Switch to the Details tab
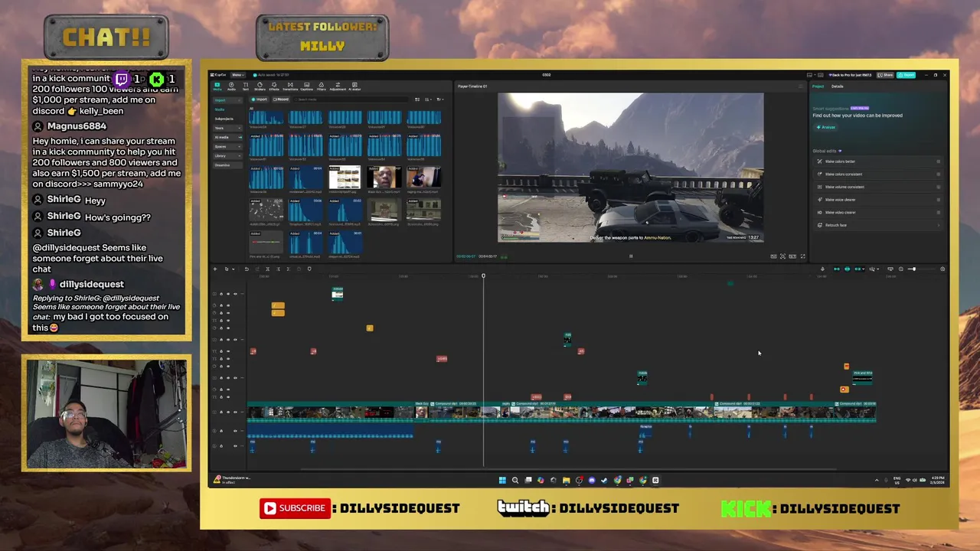The height and width of the screenshot is (551, 980). 837,86
